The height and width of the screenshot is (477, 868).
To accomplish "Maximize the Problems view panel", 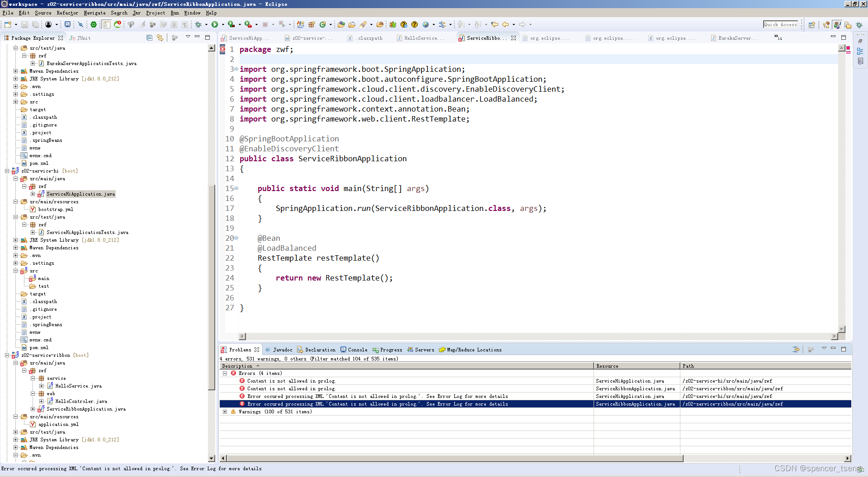I will (x=844, y=349).
